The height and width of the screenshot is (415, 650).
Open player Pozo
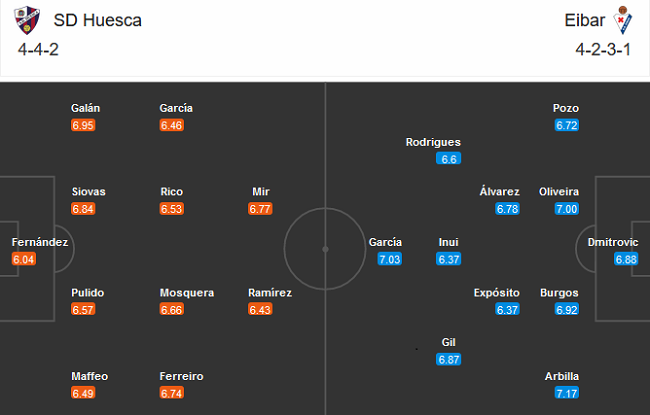[566, 108]
